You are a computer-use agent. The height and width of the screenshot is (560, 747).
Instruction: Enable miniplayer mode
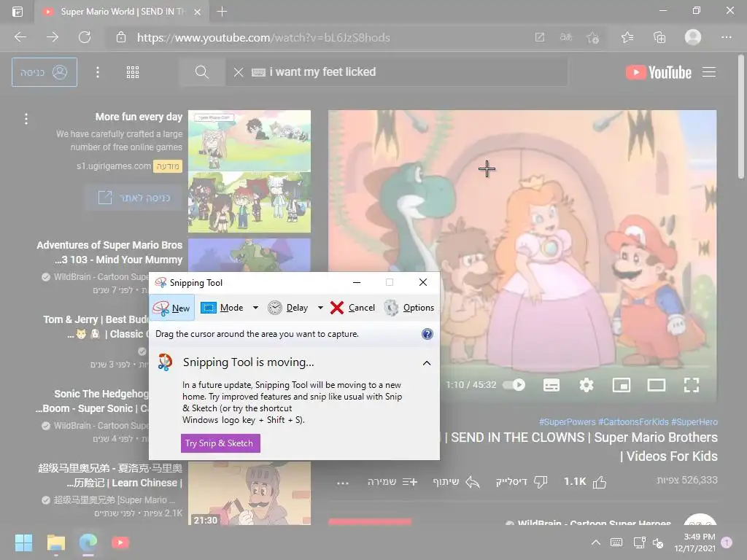click(622, 385)
